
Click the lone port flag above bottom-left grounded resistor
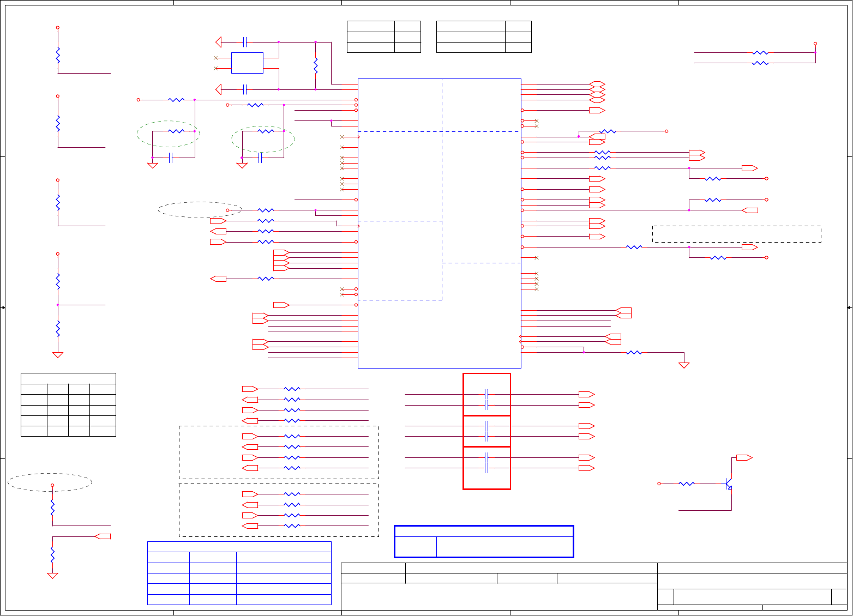103,536
